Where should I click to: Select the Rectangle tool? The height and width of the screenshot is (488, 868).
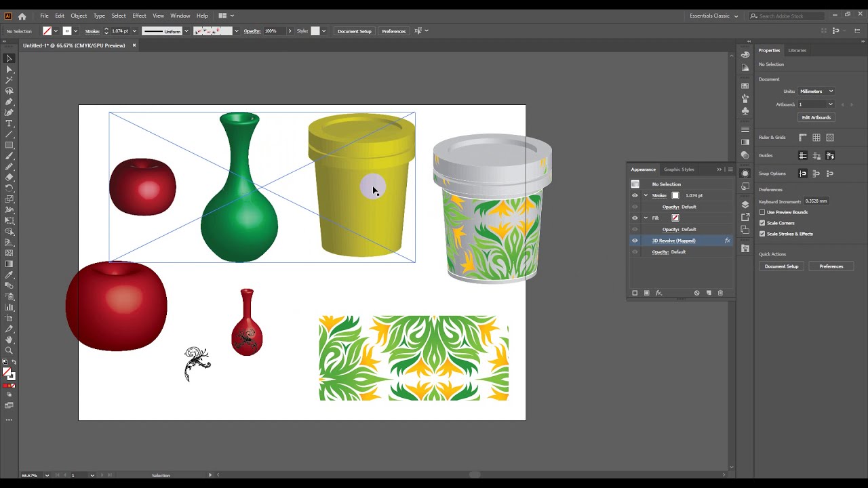point(9,145)
